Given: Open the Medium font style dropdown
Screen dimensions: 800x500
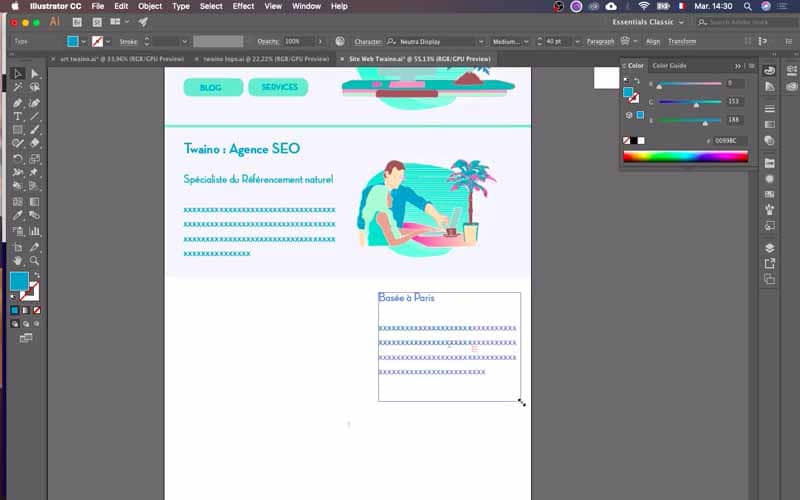Looking at the screenshot, I should (526, 41).
